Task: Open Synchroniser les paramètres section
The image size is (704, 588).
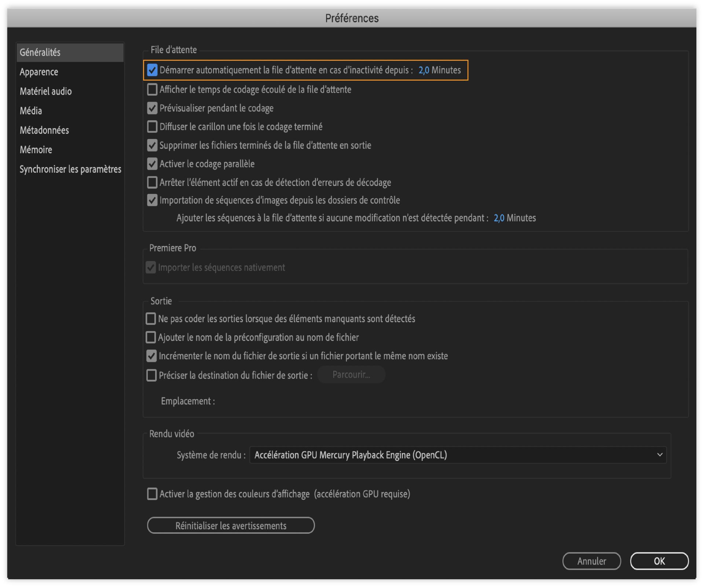Action: [70, 169]
